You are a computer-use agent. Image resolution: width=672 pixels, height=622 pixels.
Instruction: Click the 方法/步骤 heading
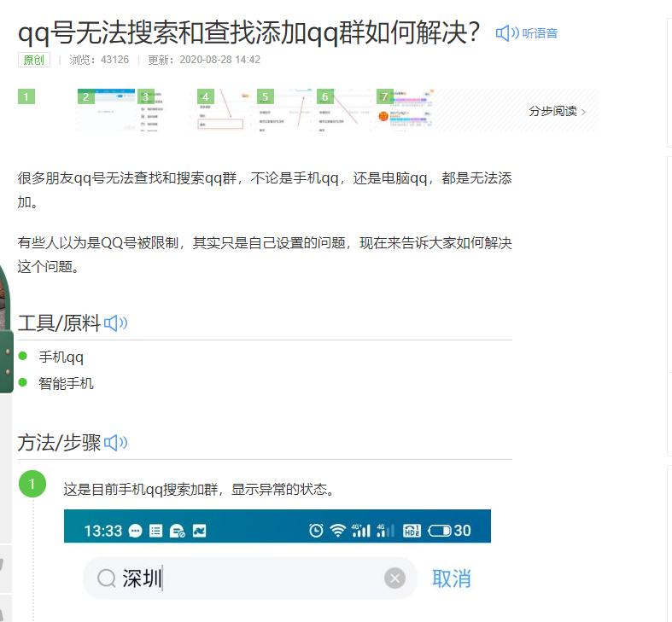[59, 443]
